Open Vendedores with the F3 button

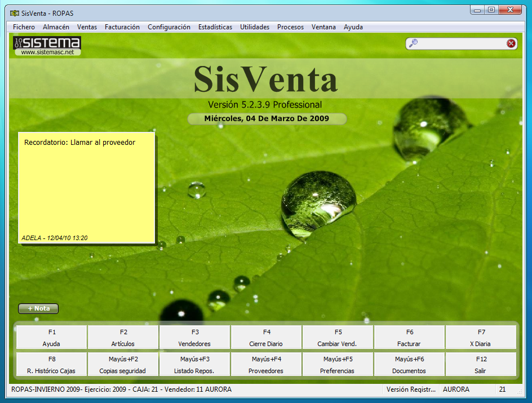pos(195,337)
